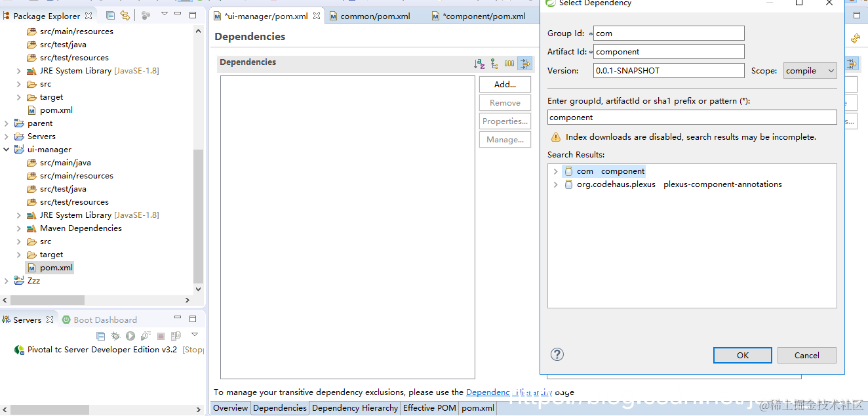Expand target folder under ui-manager
The image size is (868, 416).
click(x=18, y=255)
